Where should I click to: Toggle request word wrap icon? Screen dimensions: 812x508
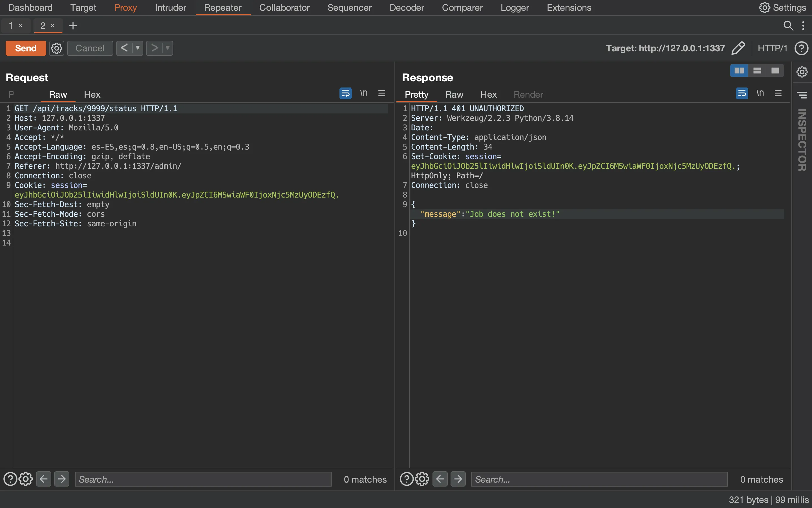[x=345, y=93]
